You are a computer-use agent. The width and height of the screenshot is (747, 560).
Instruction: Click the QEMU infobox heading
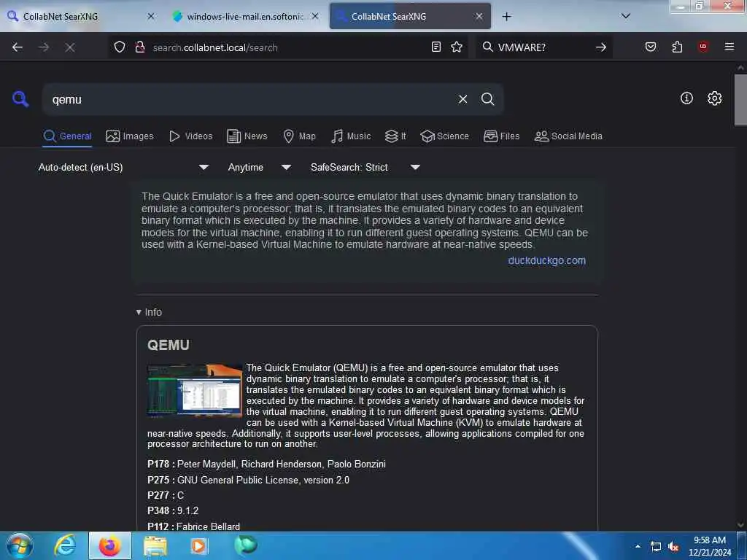pos(169,345)
